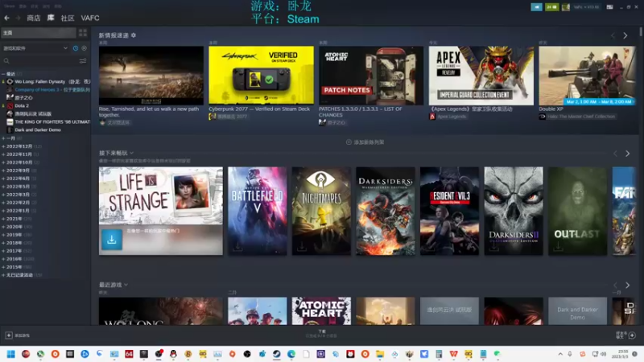The image size is (644, 362).
Task: Expand the 2021年 group
Action: coord(3,219)
